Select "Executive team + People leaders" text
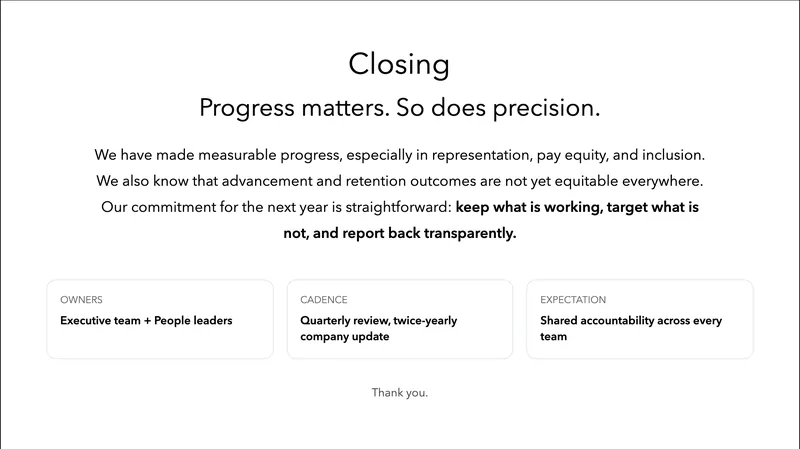 click(x=146, y=321)
